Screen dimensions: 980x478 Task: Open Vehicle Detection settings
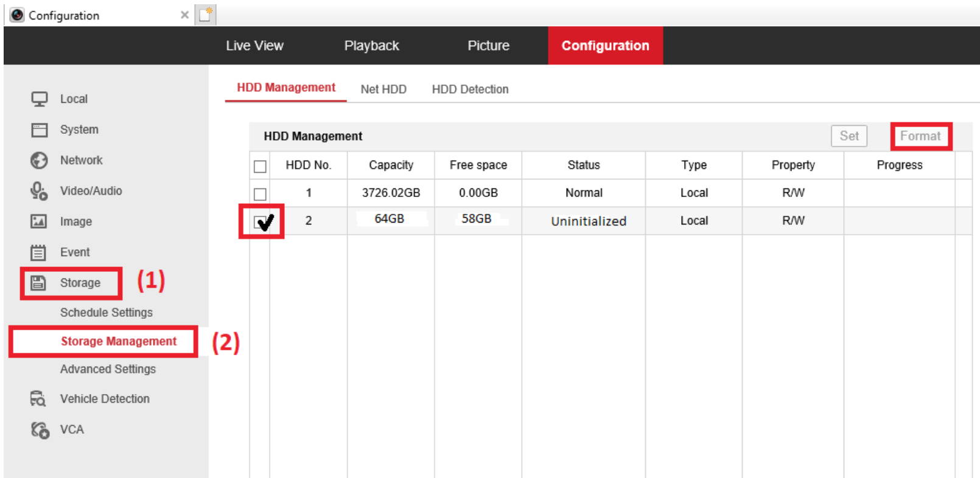point(105,399)
